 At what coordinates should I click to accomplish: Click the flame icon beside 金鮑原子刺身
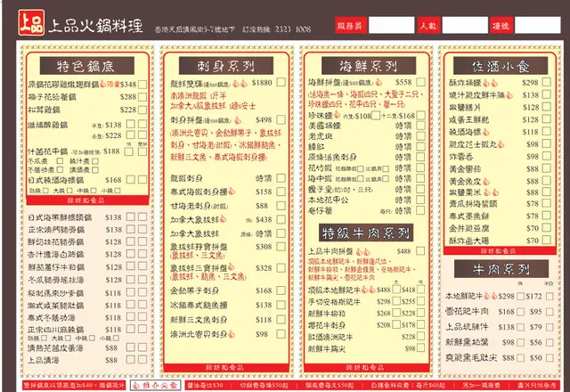tap(224, 290)
